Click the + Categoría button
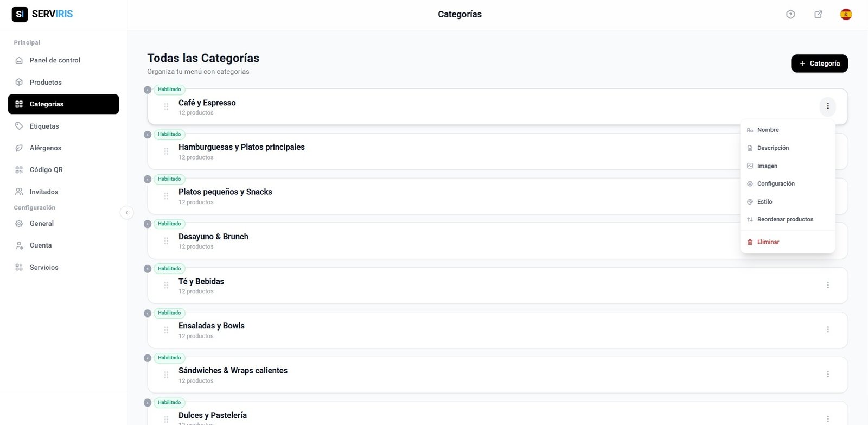Image resolution: width=868 pixels, height=425 pixels. click(x=819, y=63)
